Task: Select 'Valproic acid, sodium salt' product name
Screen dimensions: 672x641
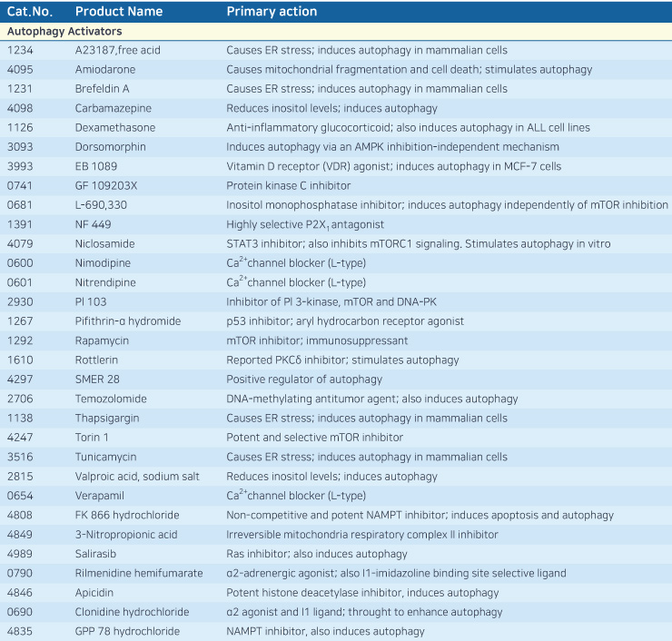Action: (x=137, y=476)
